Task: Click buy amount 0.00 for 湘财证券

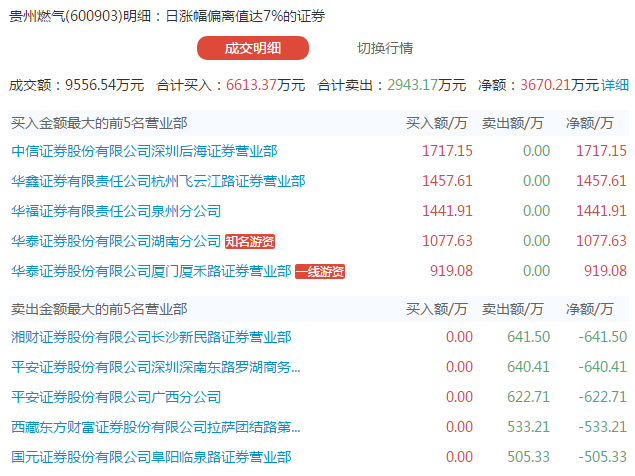Action: (x=459, y=337)
